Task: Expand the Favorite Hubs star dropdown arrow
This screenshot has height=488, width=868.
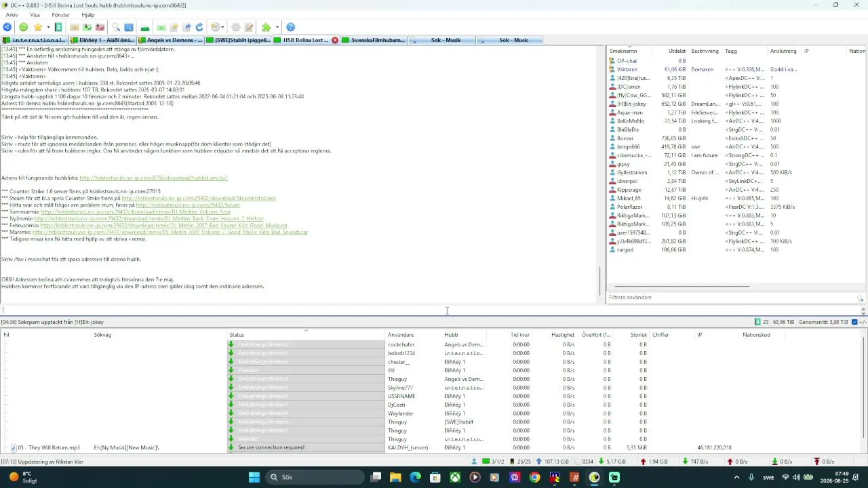Action: point(48,27)
